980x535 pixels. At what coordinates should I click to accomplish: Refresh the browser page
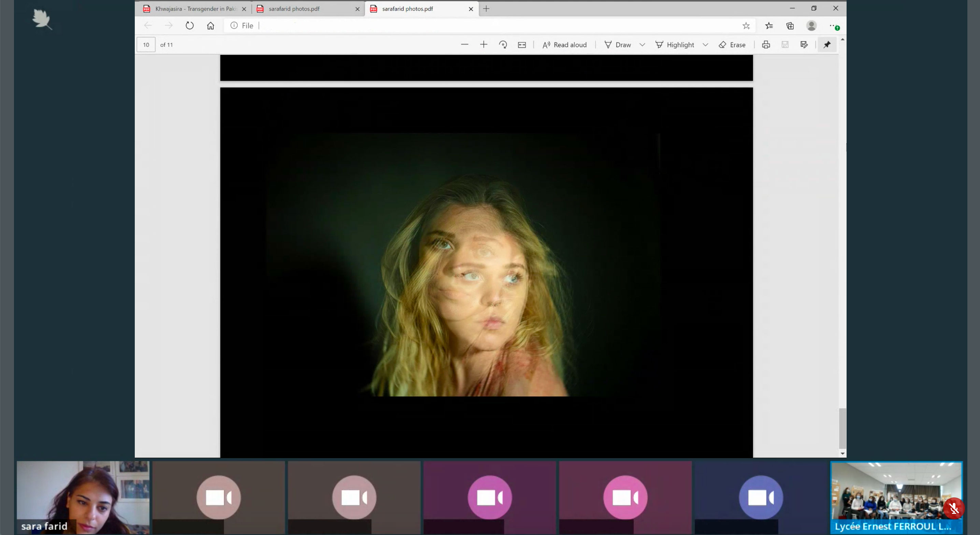coord(189,26)
